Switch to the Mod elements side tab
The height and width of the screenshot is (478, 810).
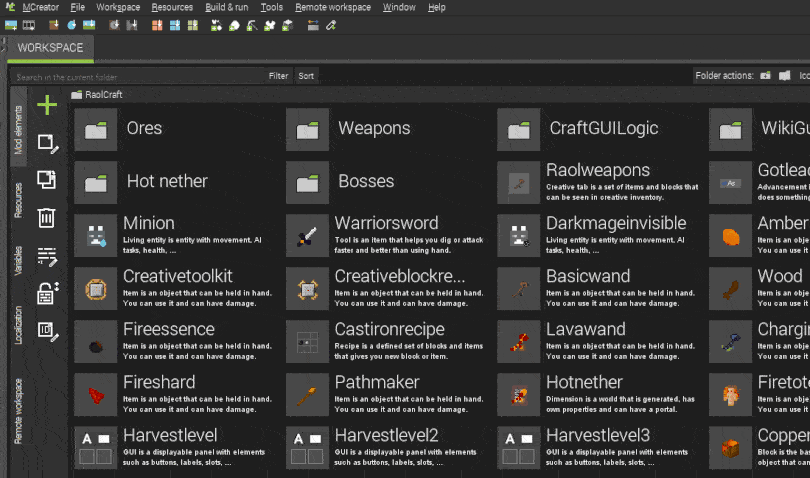tap(18, 129)
